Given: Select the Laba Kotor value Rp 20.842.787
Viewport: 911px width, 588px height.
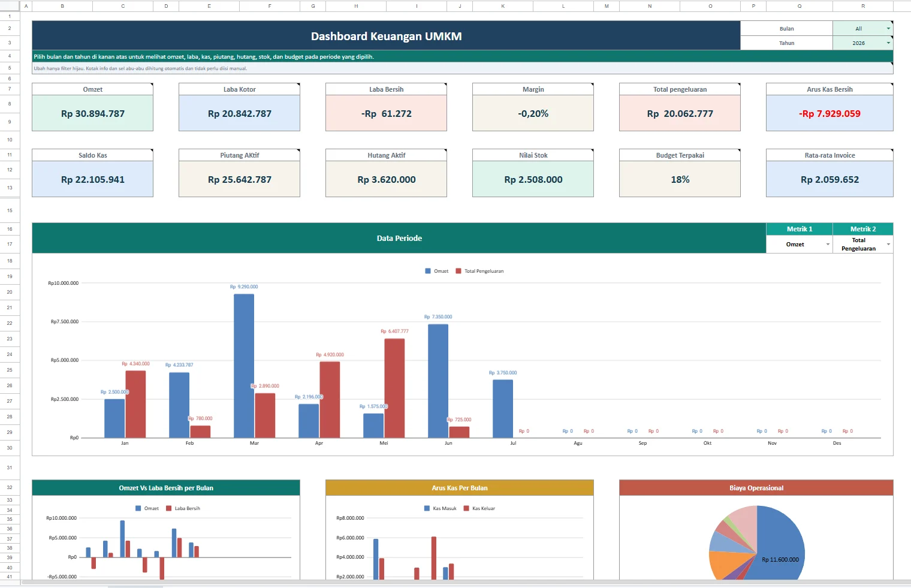Looking at the screenshot, I should (240, 113).
